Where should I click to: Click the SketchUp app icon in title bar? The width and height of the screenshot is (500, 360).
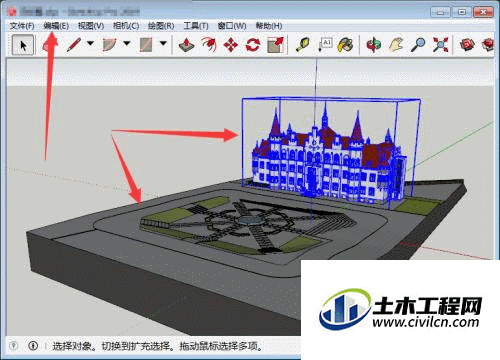(x=12, y=12)
